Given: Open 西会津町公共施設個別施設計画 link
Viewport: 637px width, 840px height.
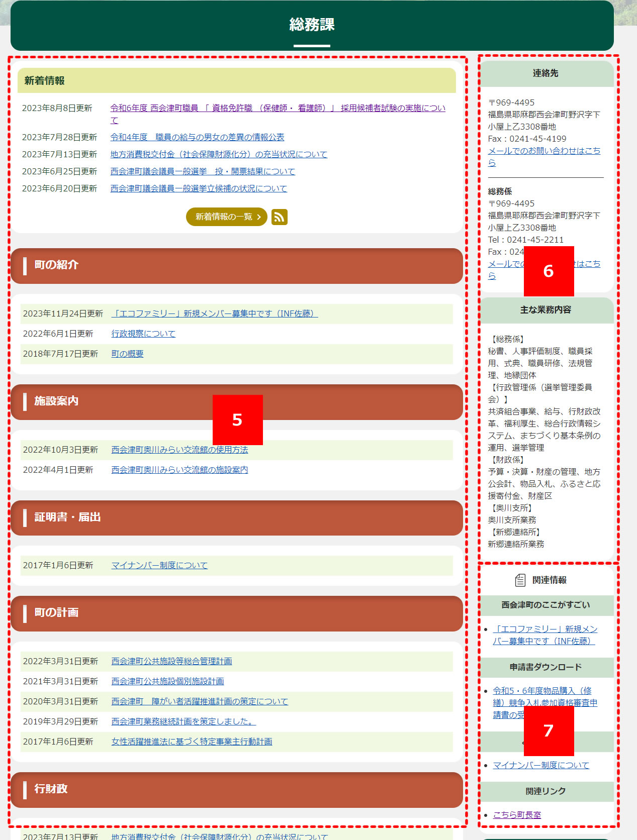Looking at the screenshot, I should 167,681.
